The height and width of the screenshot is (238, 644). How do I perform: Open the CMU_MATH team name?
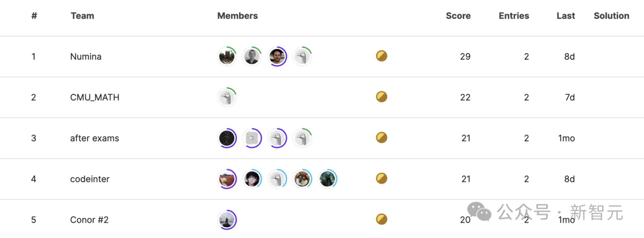coord(95,98)
